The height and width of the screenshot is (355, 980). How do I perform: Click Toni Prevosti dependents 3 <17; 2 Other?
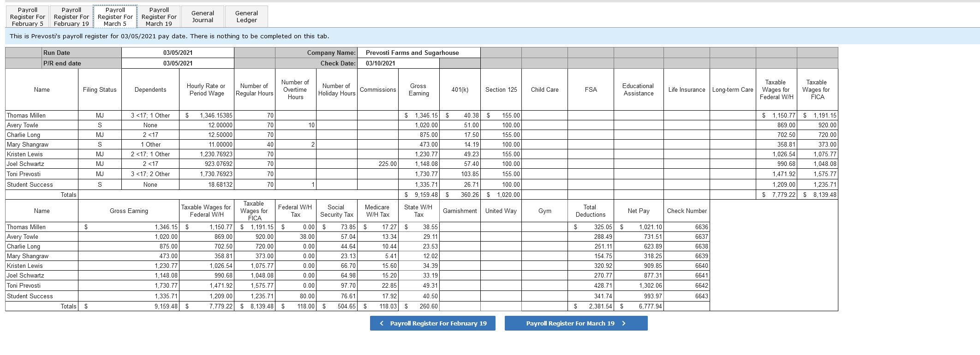(150, 174)
